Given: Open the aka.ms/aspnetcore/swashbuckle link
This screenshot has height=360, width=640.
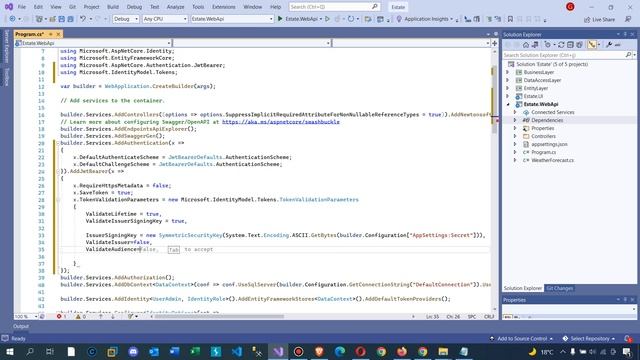Looking at the screenshot, I should pos(281,122).
